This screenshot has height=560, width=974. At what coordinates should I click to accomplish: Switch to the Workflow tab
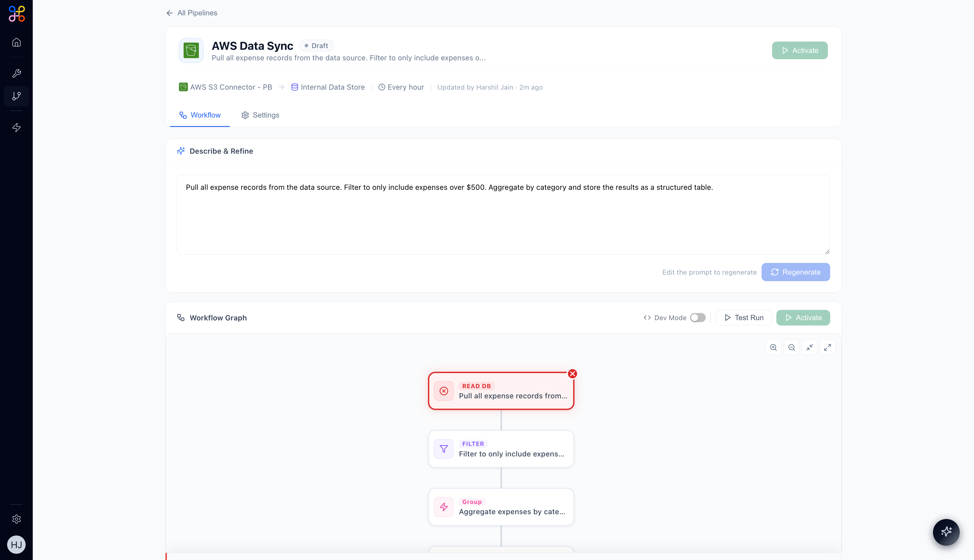[x=200, y=115]
